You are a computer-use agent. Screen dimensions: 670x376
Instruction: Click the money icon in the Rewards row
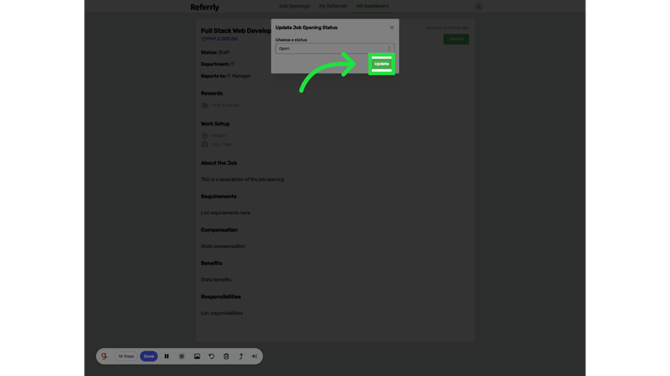point(205,105)
